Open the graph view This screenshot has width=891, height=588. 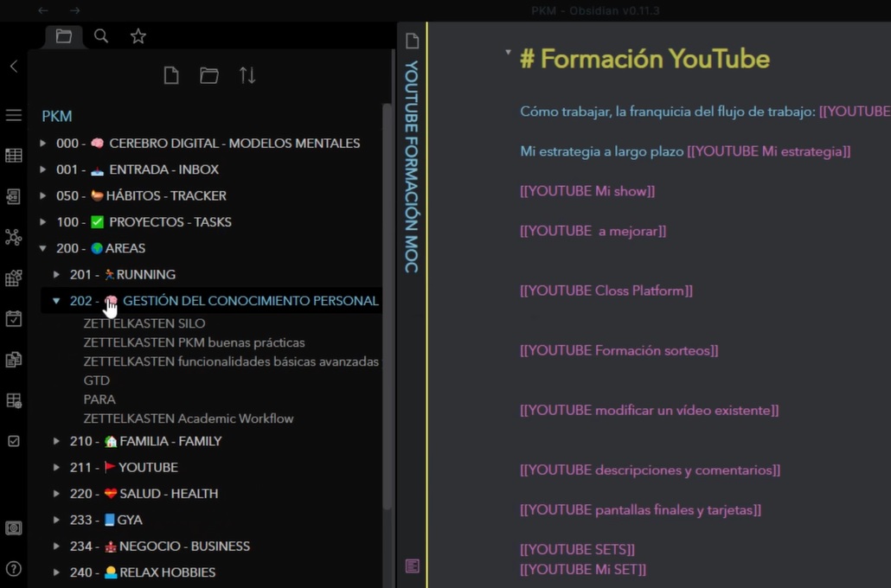14,237
